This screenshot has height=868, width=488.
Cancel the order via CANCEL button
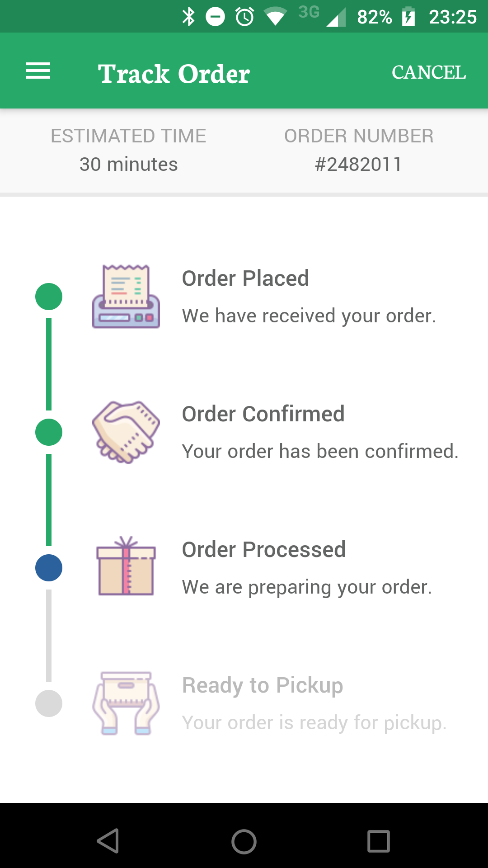pyautogui.click(x=429, y=72)
